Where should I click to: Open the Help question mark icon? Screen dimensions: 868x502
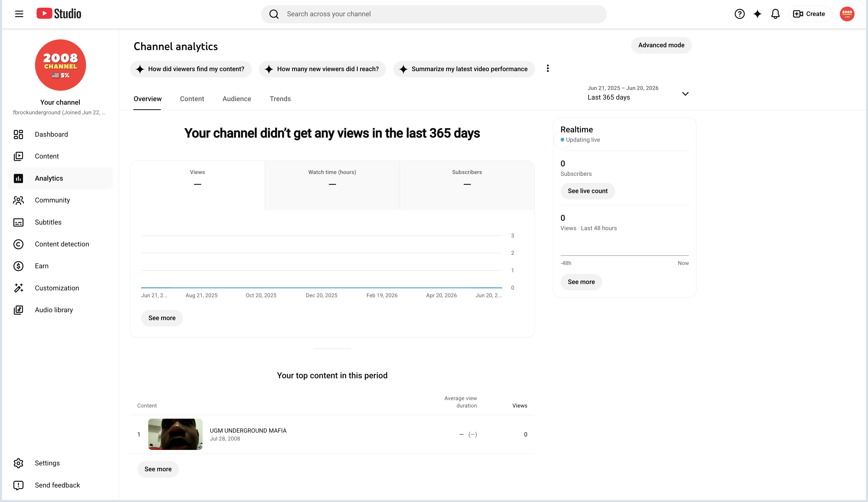click(x=740, y=14)
